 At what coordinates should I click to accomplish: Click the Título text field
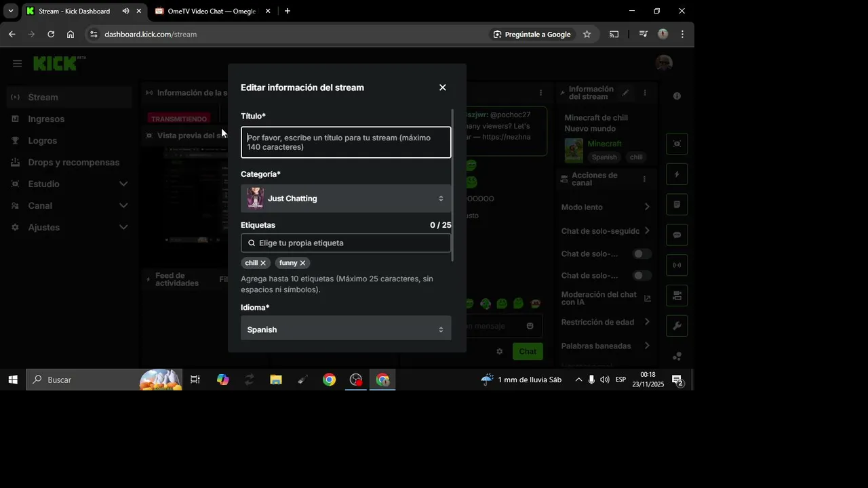point(346,142)
